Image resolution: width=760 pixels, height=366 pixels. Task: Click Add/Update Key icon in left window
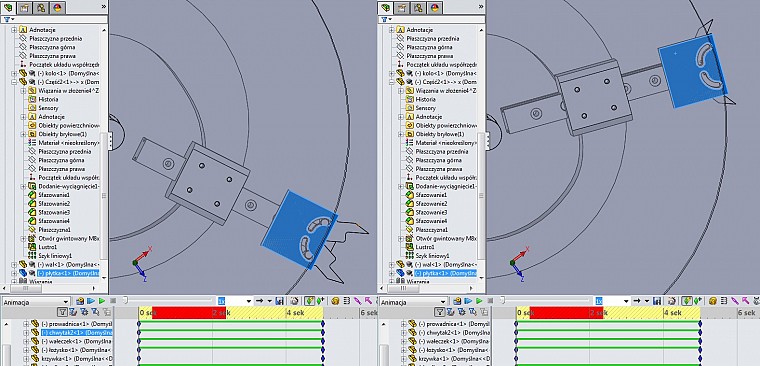tap(320, 301)
